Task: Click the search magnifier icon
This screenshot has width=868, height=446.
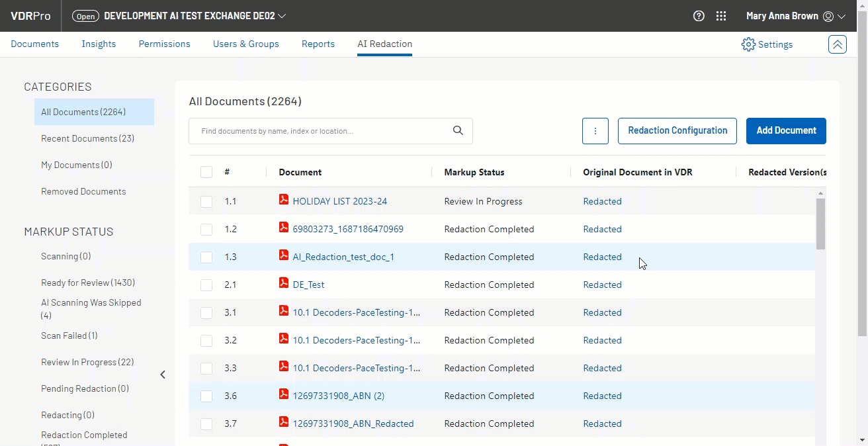Action: pos(458,130)
